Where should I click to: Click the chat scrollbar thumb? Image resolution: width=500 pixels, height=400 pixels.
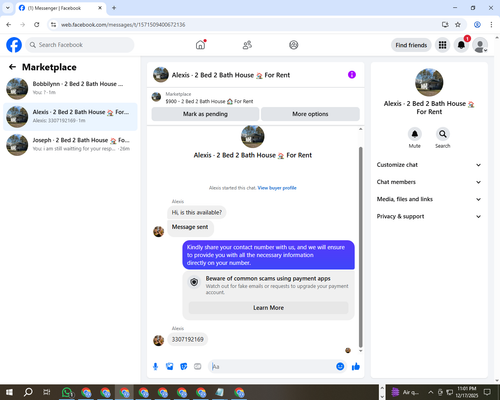[x=360, y=247]
